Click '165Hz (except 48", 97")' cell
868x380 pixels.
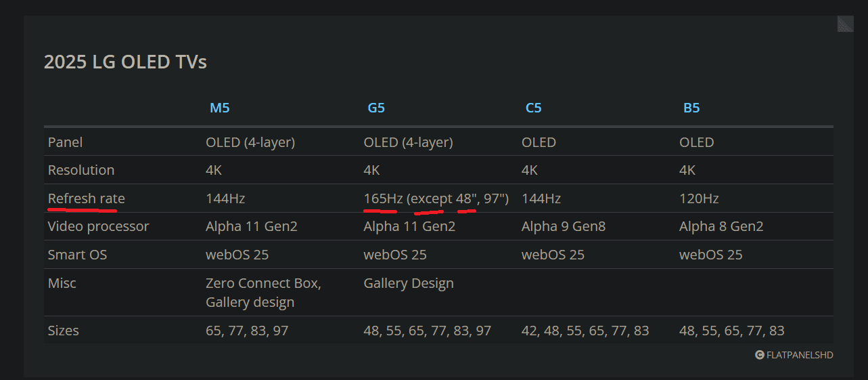click(436, 198)
